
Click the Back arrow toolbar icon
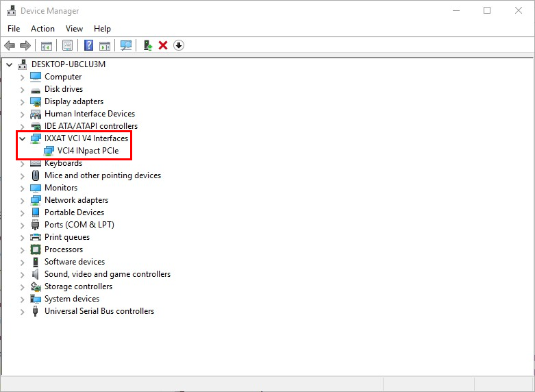(x=10, y=45)
